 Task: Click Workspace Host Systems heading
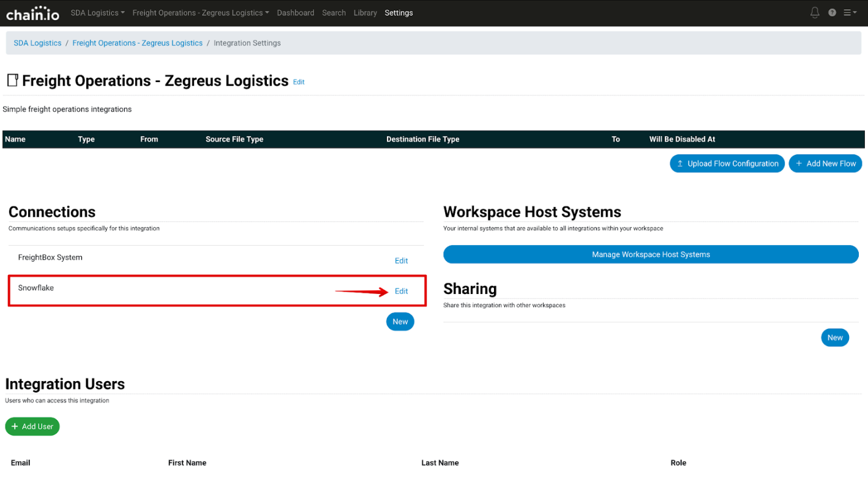pos(533,212)
